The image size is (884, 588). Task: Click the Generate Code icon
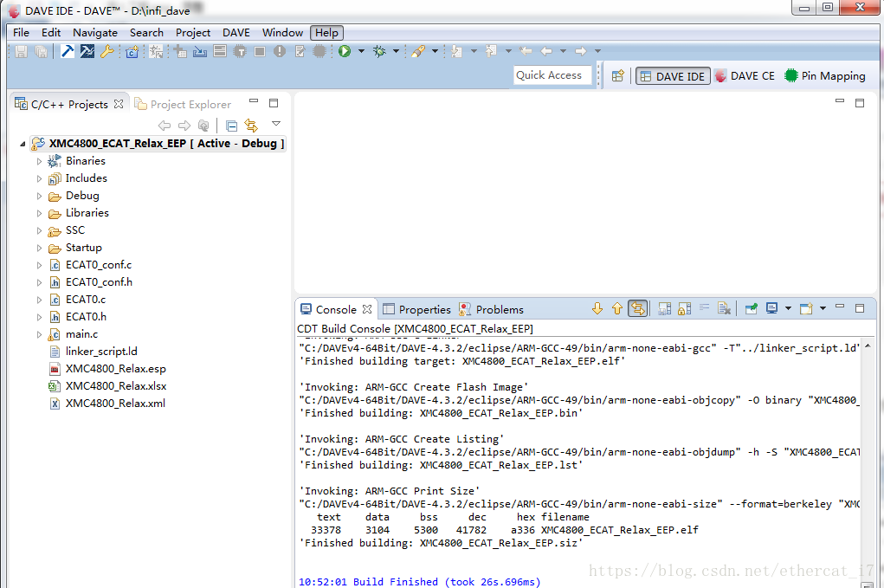200,52
